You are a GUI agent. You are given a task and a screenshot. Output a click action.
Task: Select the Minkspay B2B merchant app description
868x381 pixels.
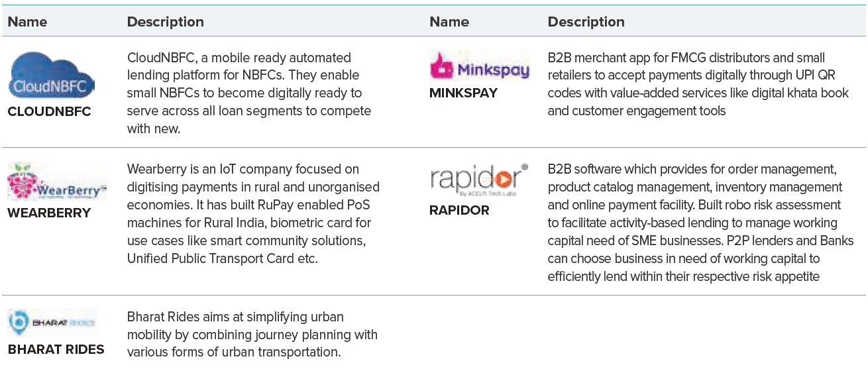(x=698, y=84)
